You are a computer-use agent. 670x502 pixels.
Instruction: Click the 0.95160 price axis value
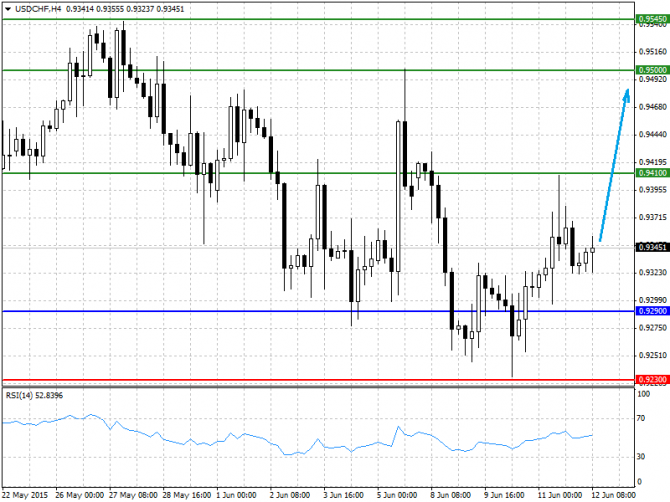pyautogui.click(x=652, y=52)
